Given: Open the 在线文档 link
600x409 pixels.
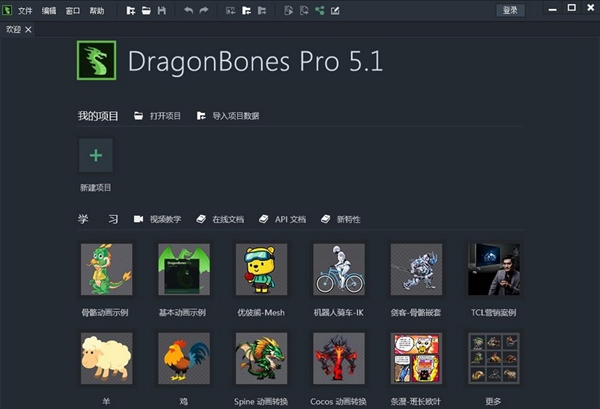Looking at the screenshot, I should 228,219.
